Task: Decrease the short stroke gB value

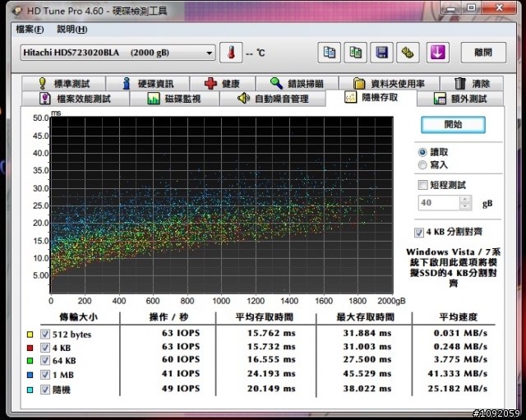Action: tap(465, 206)
